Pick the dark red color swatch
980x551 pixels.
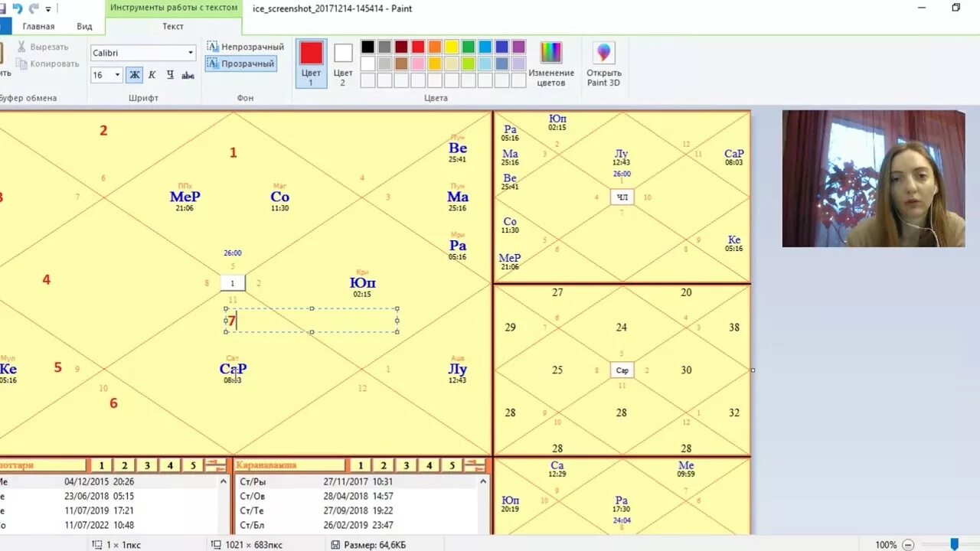(x=401, y=47)
